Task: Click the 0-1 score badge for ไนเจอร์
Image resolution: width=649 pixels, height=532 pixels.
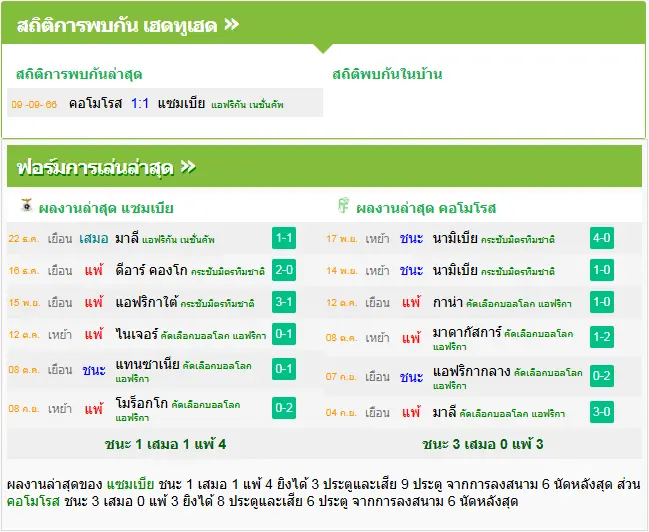Action: 284,334
